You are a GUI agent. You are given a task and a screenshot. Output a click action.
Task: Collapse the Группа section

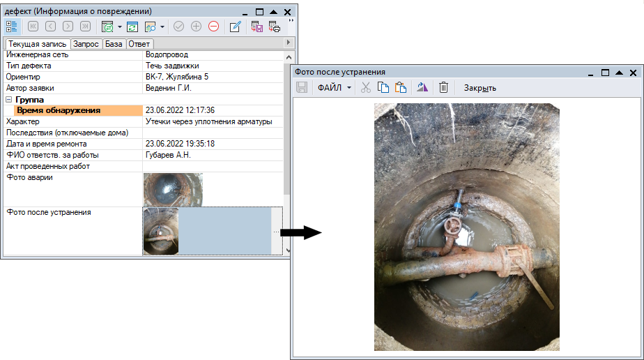click(x=9, y=100)
